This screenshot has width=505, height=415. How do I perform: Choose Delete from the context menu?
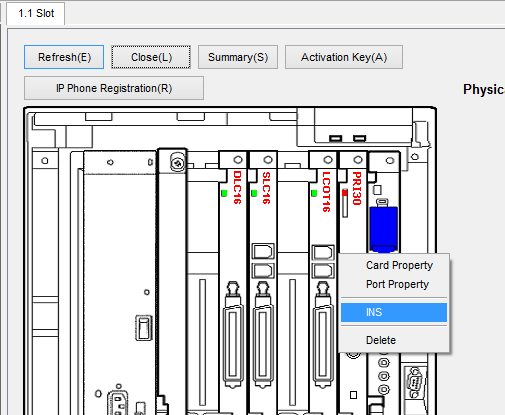381,340
